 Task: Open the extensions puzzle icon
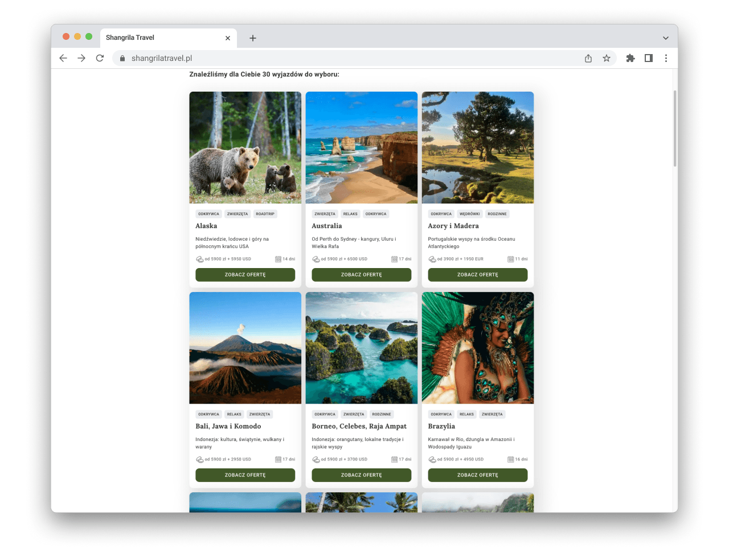[630, 58]
